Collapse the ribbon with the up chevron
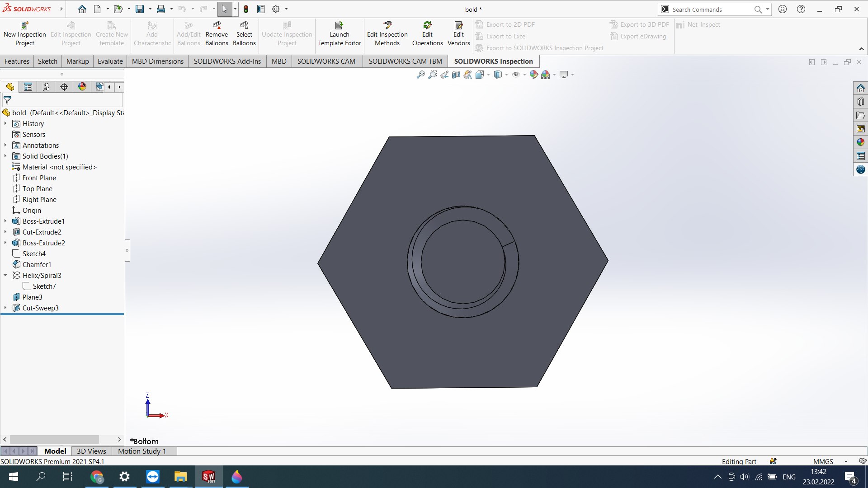This screenshot has height=488, width=868. coord(862,49)
